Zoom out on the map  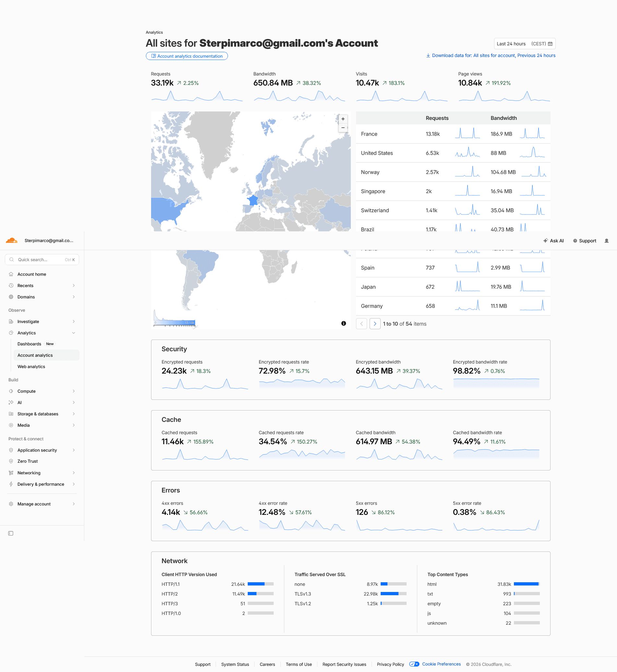click(343, 128)
